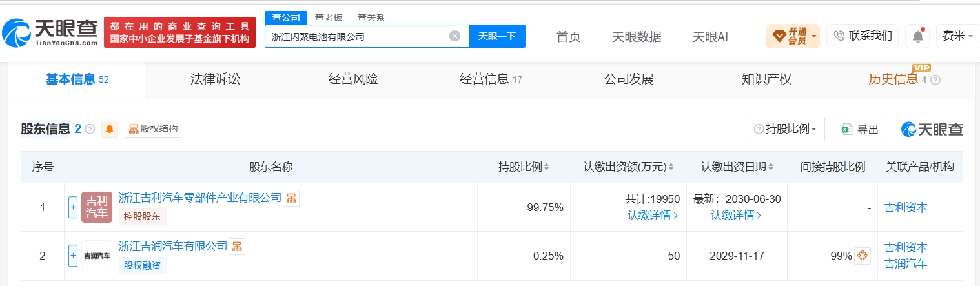Viewport: 980px width, 286px height.
Task: Switch to the 公司发展 tab
Action: [629, 79]
